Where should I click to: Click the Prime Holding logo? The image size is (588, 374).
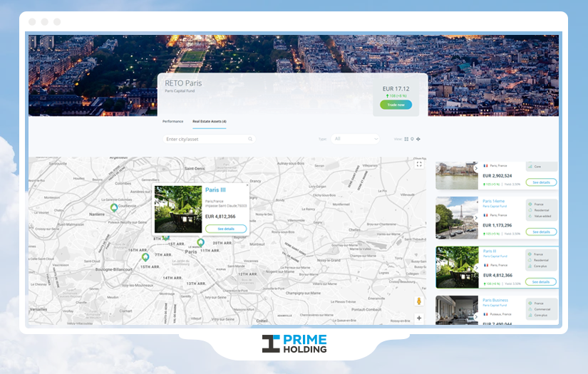(294, 343)
